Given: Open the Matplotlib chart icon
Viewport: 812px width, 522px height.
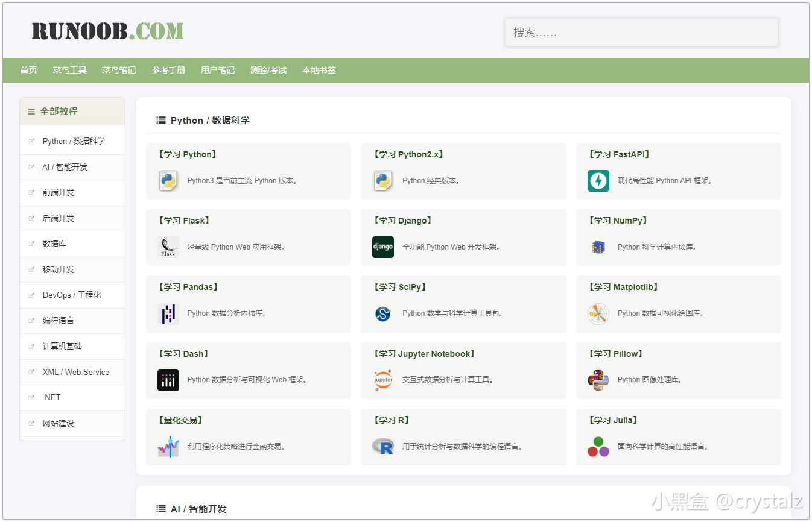Looking at the screenshot, I should pos(598,313).
